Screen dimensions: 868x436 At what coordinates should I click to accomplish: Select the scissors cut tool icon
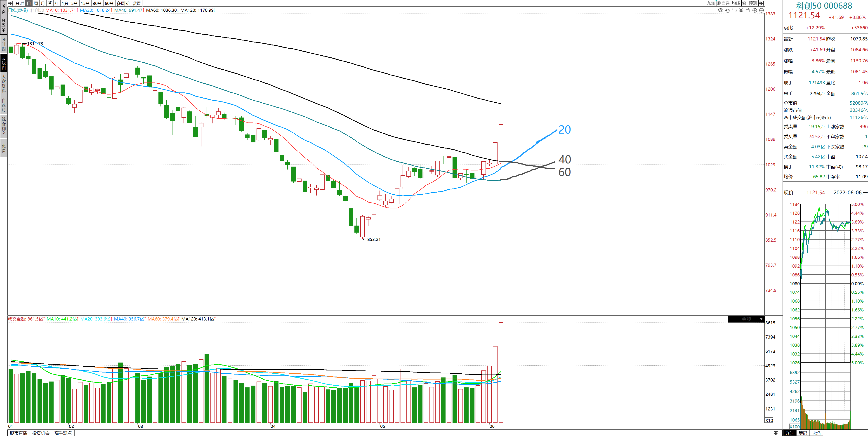(x=741, y=10)
